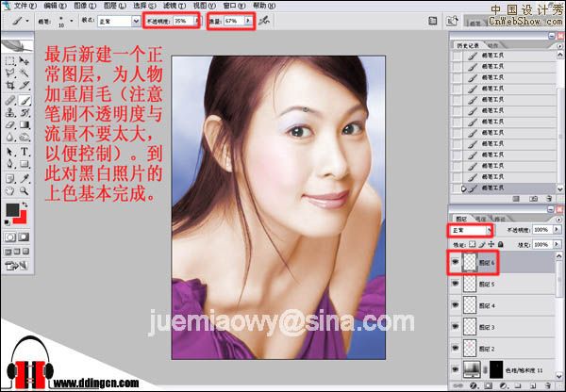Select the Rectangle shape tool

[x=24, y=164]
